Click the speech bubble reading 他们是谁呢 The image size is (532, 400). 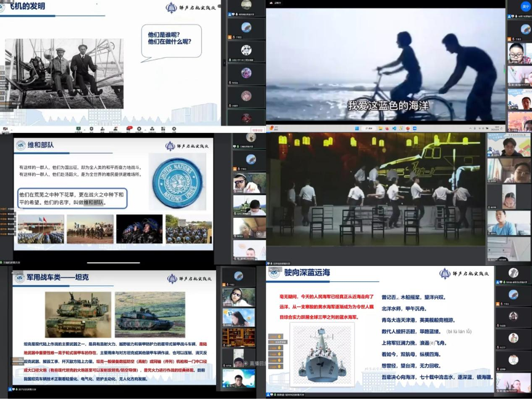pos(171,41)
